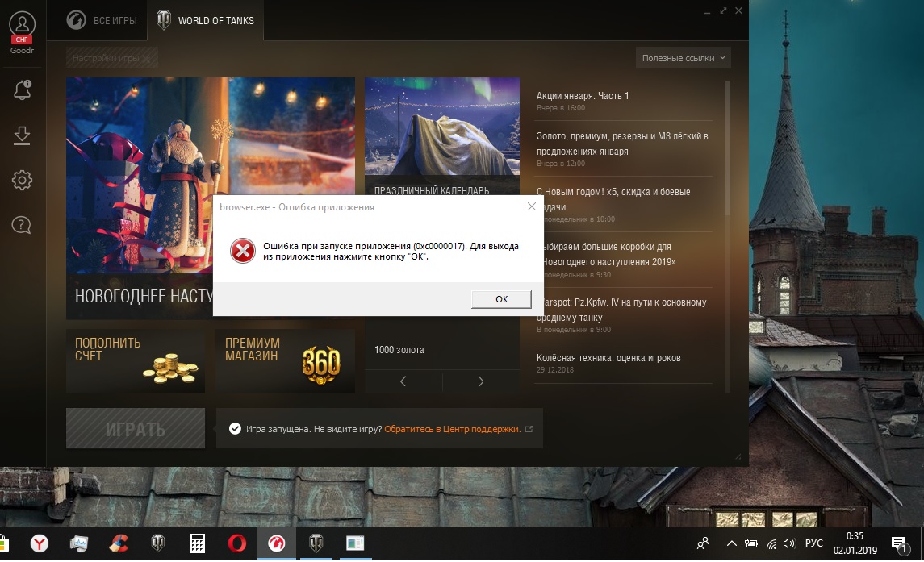Open first World of Tanks taskbar icon
The width and height of the screenshot is (924, 562).
point(158,543)
